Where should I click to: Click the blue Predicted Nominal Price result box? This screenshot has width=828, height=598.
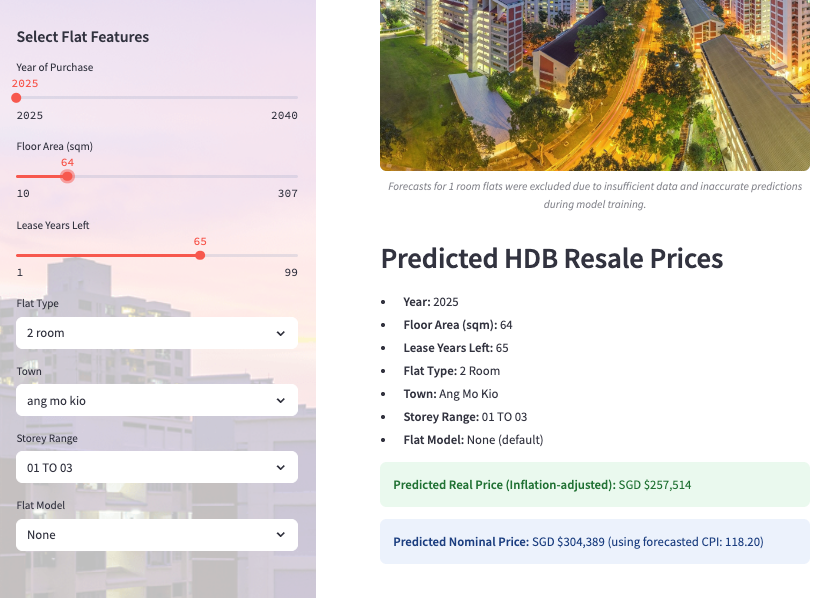[x=594, y=541]
